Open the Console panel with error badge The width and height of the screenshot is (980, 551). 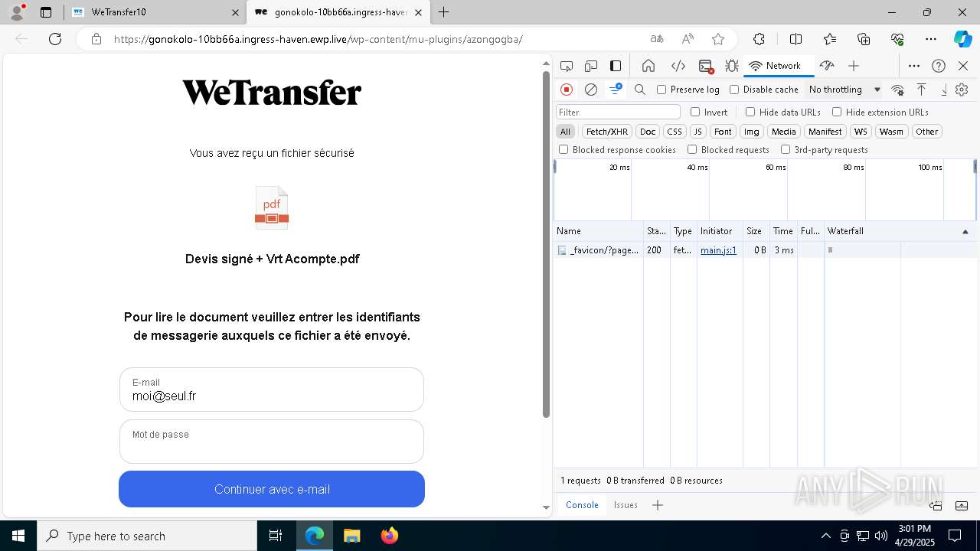tap(706, 66)
